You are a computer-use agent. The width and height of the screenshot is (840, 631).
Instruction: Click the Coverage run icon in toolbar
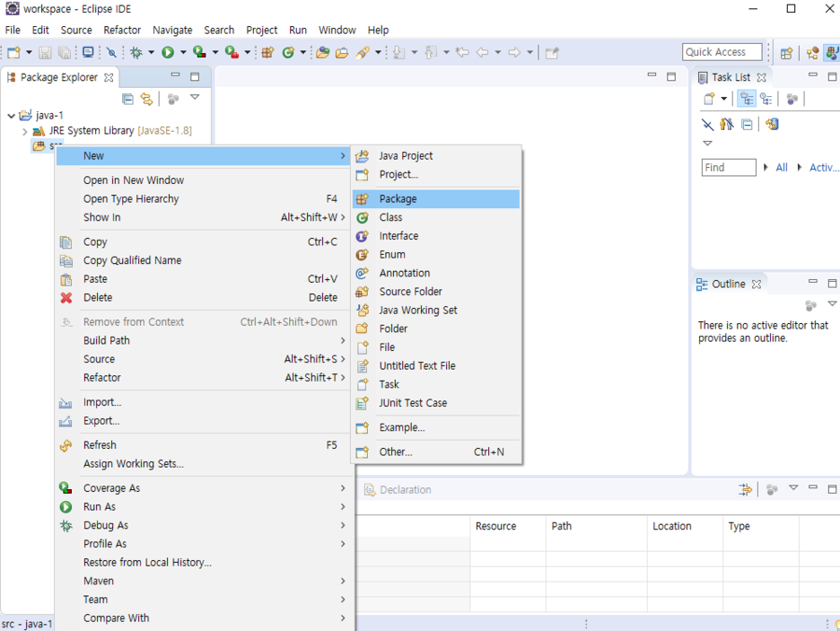pos(199,52)
